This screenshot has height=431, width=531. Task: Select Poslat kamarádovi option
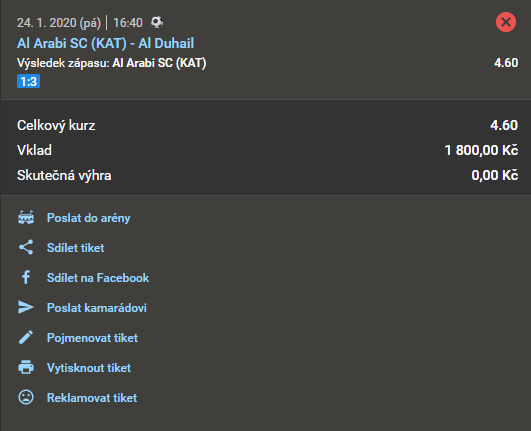click(97, 308)
